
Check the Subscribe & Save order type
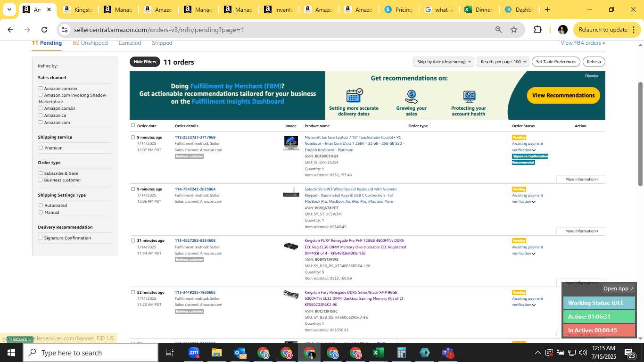pos(41,173)
